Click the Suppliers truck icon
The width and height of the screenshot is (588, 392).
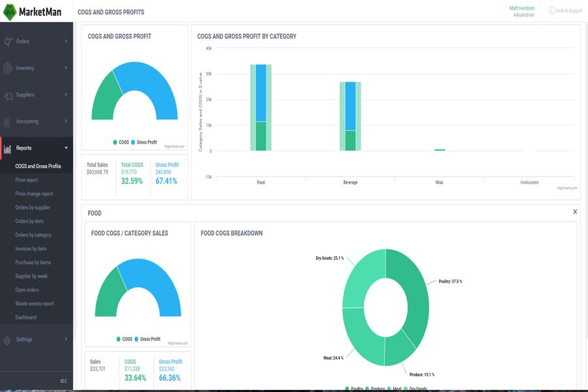[x=8, y=95]
